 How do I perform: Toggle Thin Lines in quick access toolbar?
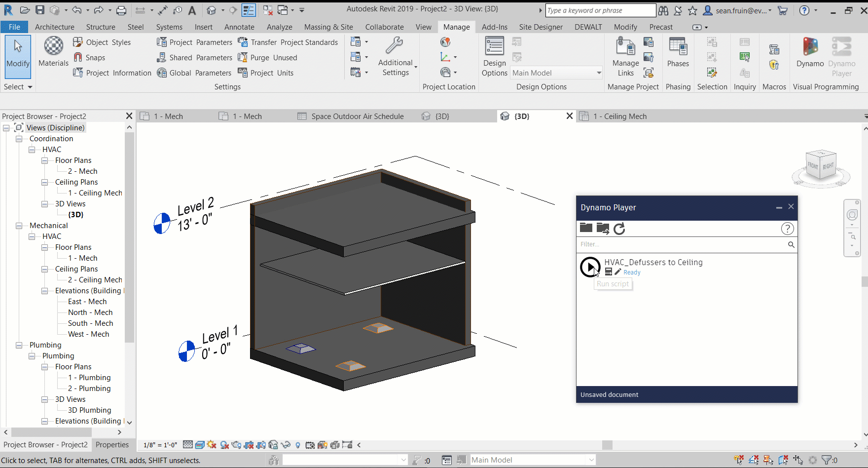tap(249, 10)
